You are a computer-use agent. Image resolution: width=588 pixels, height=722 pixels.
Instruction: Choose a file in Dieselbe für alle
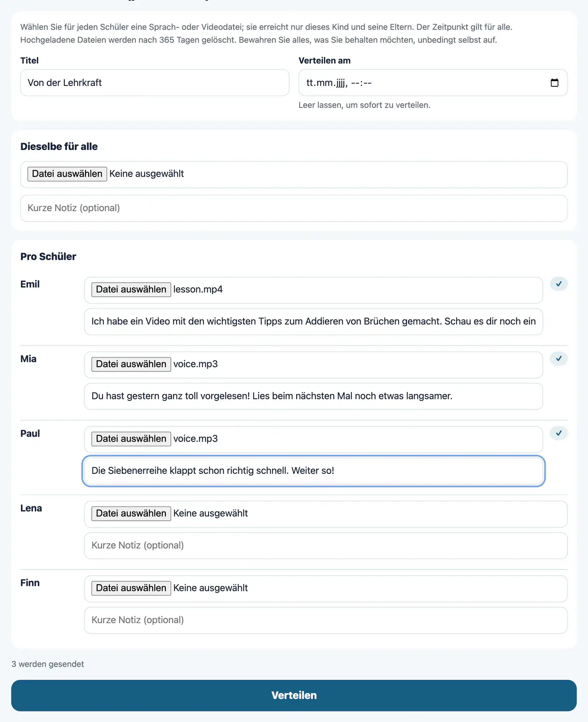coord(67,174)
